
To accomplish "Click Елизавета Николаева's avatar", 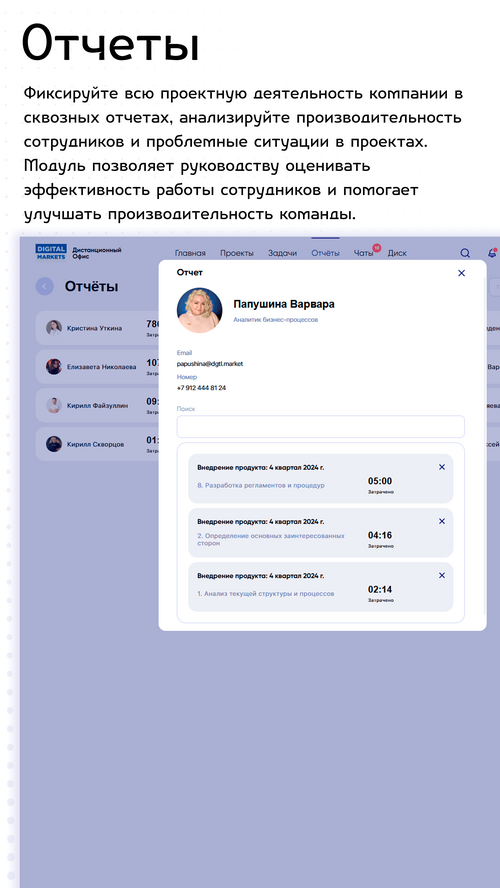I will click(54, 366).
